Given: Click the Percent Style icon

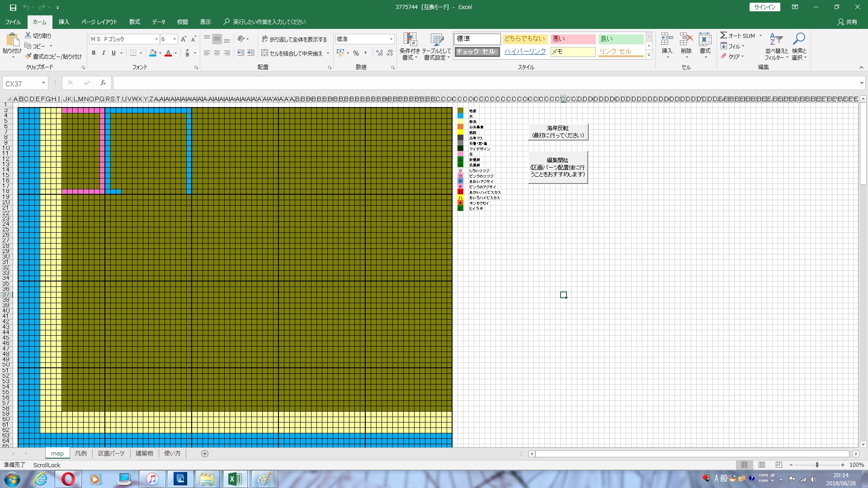Looking at the screenshot, I should click(x=356, y=53).
